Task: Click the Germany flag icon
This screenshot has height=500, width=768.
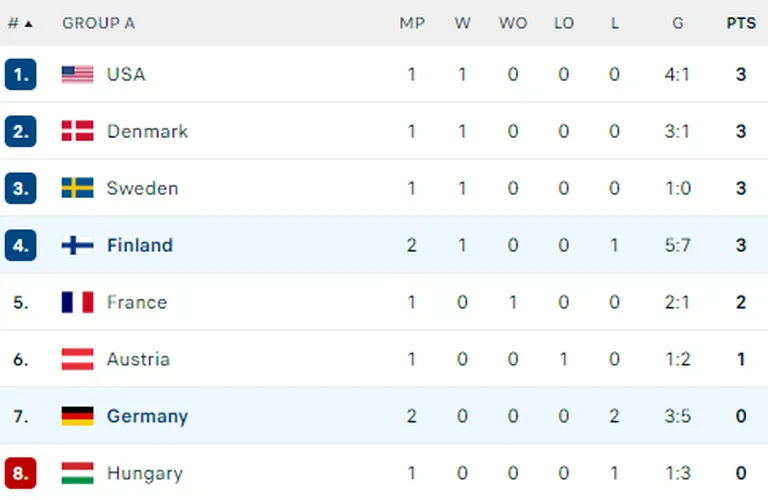Action: point(77,416)
